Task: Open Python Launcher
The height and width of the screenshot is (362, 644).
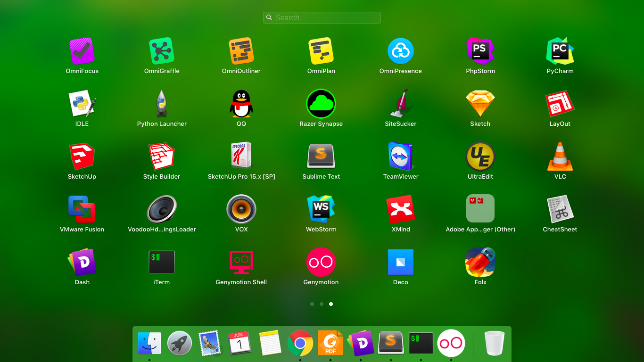Action: click(x=162, y=104)
